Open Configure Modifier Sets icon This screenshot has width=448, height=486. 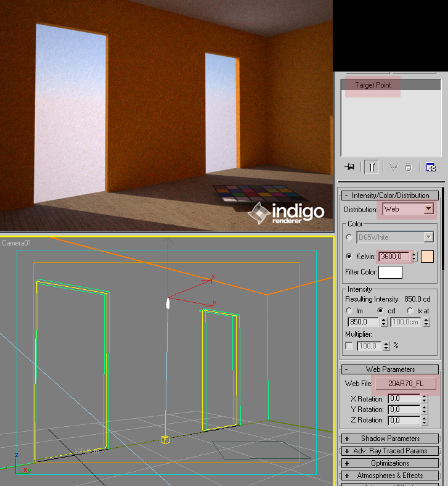pos(431,167)
